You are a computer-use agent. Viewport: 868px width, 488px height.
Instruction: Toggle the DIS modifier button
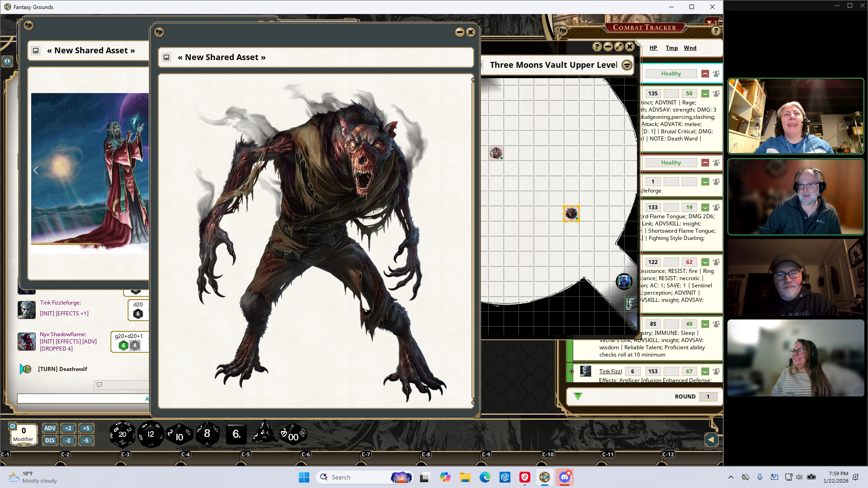click(x=50, y=441)
